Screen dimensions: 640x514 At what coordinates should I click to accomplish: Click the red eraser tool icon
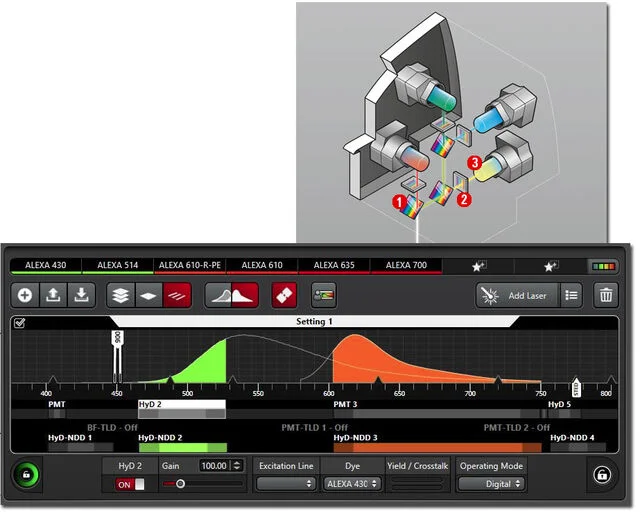point(284,295)
